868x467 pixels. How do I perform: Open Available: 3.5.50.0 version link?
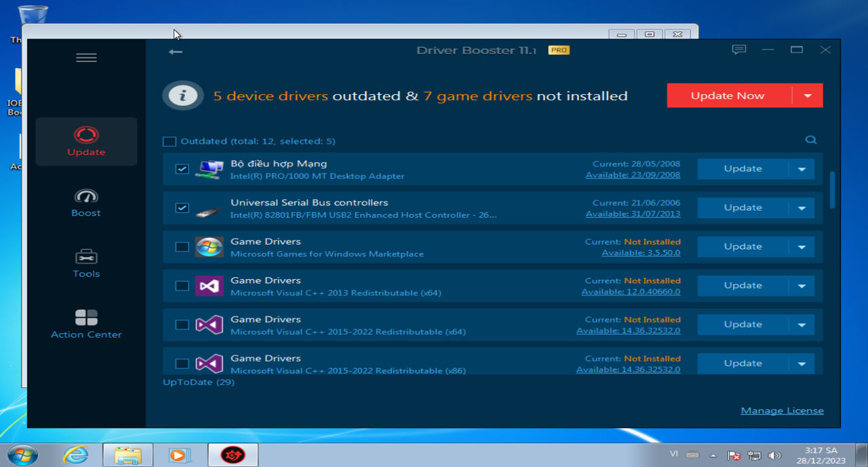click(x=641, y=253)
